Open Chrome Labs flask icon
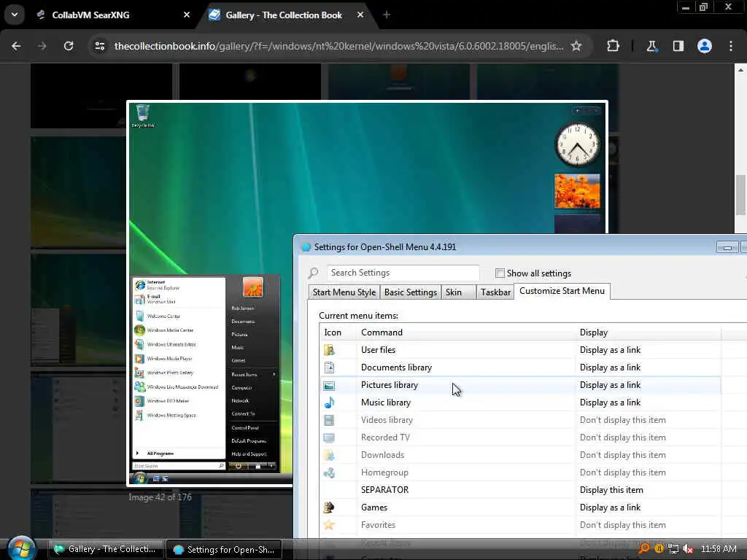Screen dimensions: 747x560 (x=651, y=46)
